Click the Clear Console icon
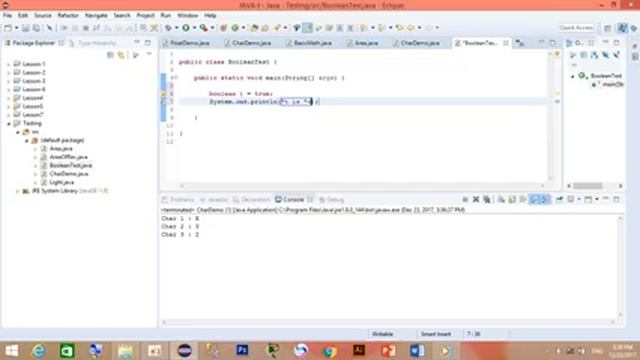 (501, 200)
